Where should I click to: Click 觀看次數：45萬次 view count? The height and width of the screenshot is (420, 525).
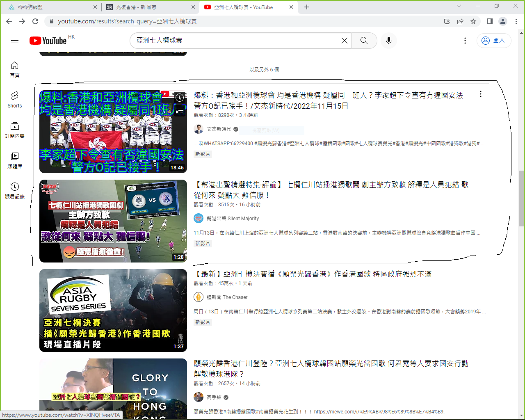tap(214, 283)
